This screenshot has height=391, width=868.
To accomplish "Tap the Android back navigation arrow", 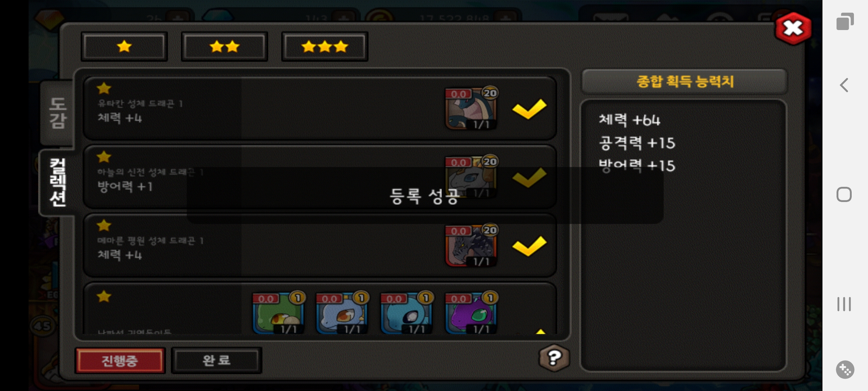I will coord(844,85).
